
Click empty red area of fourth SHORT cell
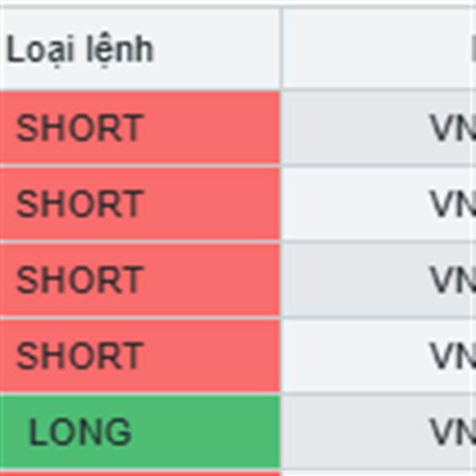click(x=213, y=355)
